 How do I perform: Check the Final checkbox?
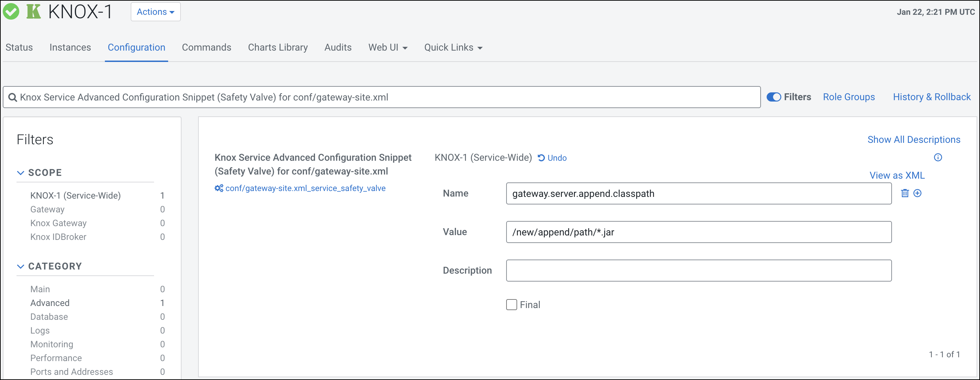pyautogui.click(x=511, y=305)
